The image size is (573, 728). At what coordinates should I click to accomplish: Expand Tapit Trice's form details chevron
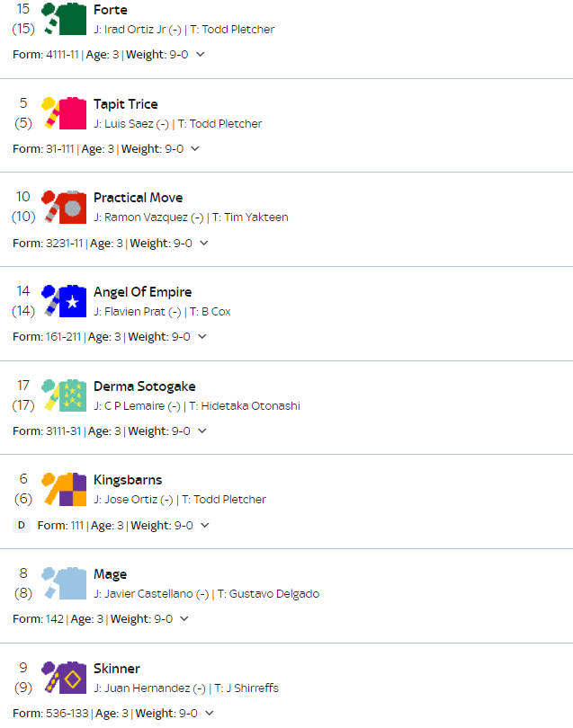(195, 148)
